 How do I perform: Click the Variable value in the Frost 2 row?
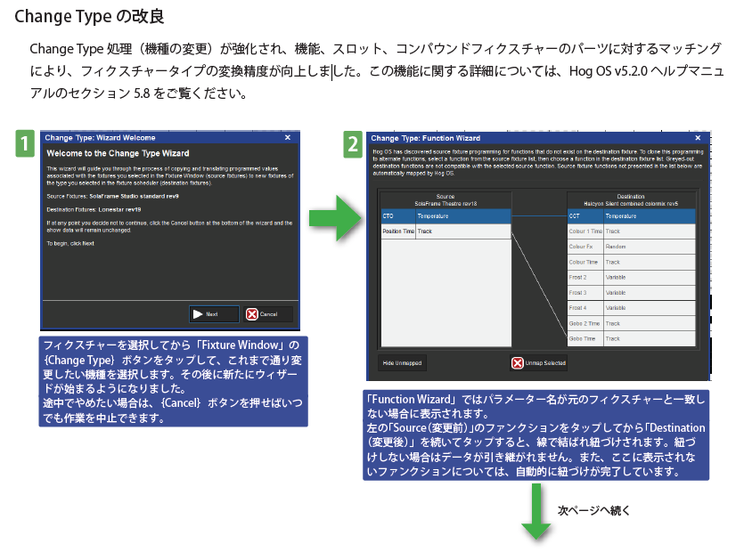coord(650,278)
